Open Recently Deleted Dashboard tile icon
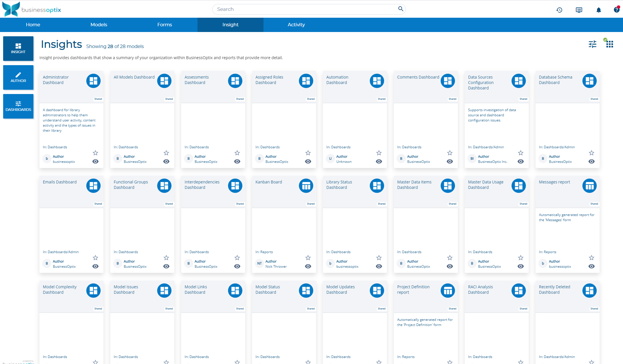This screenshot has width=623, height=364. click(x=590, y=291)
